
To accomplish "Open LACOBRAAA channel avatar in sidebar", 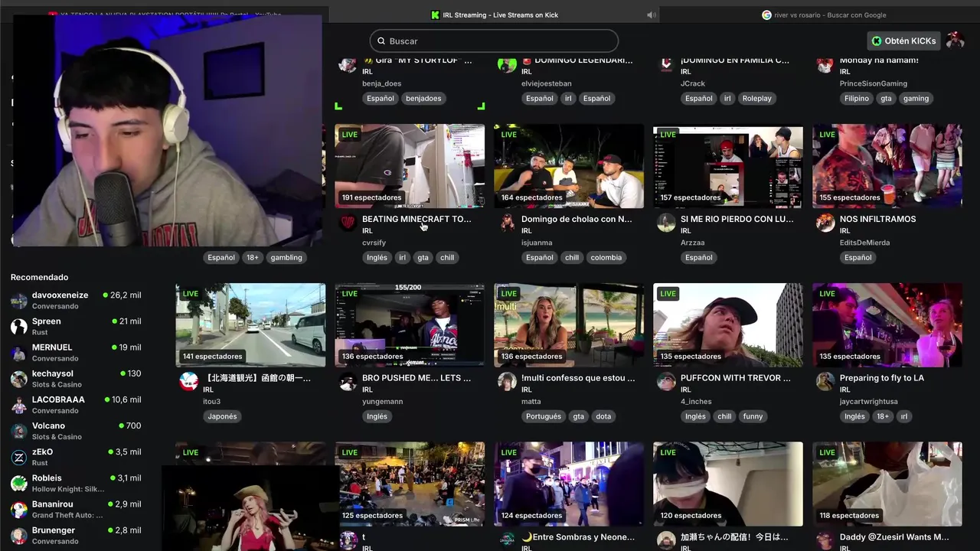I will pos(19,405).
